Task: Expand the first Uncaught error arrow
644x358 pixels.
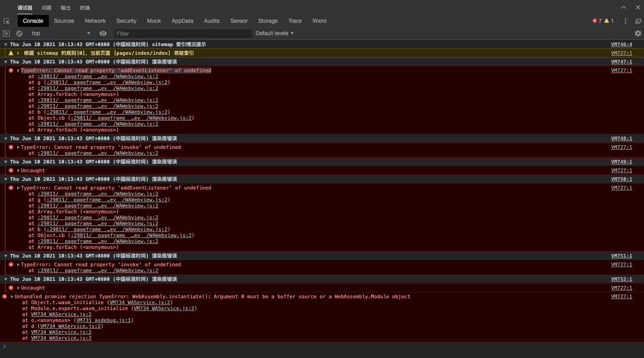Action: (18, 171)
